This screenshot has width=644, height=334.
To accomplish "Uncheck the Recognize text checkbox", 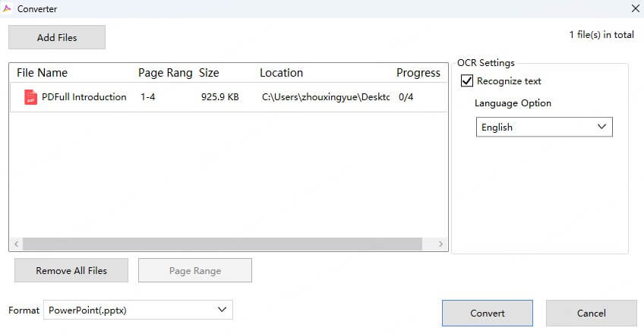I will 467,81.
